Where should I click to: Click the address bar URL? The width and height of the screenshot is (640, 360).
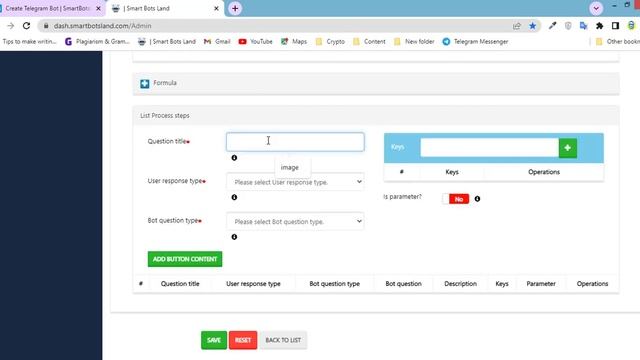(103, 26)
